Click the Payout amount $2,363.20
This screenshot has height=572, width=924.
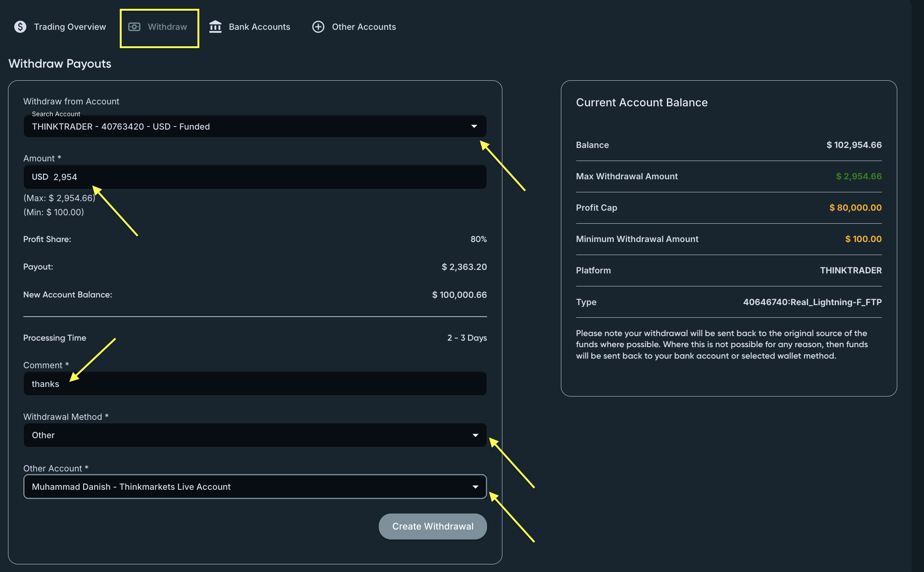click(x=464, y=267)
